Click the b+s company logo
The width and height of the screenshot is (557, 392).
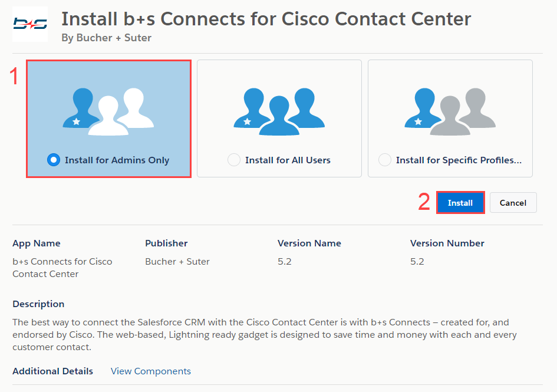pos(30,24)
